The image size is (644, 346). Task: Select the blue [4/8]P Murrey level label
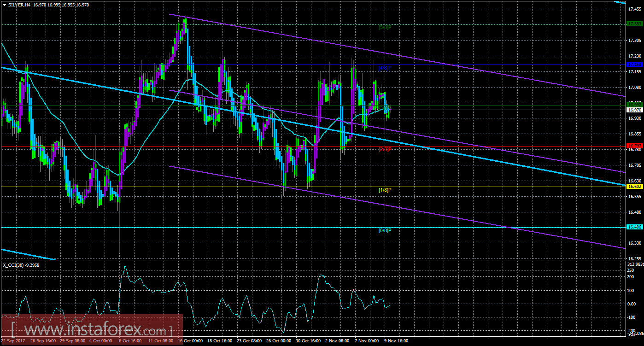pyautogui.click(x=385, y=68)
